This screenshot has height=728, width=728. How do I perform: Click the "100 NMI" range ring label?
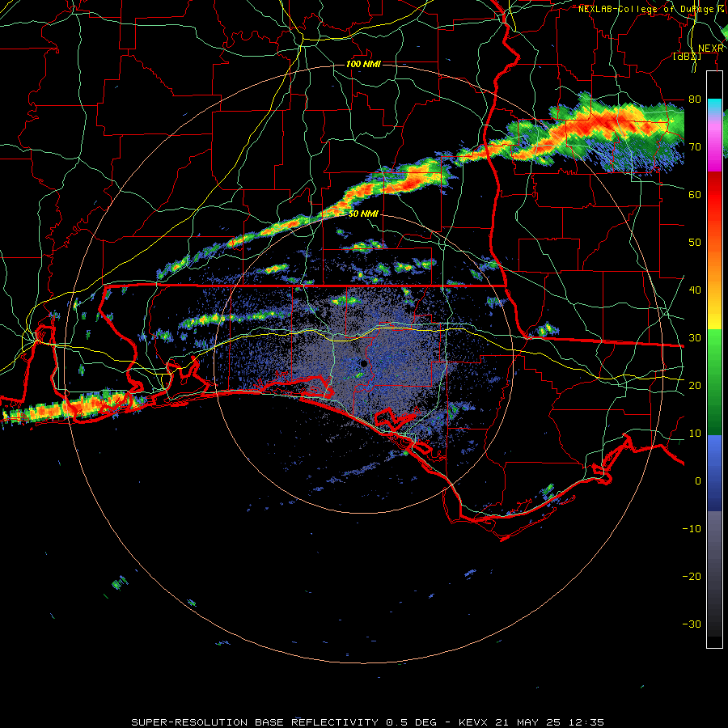tap(363, 64)
